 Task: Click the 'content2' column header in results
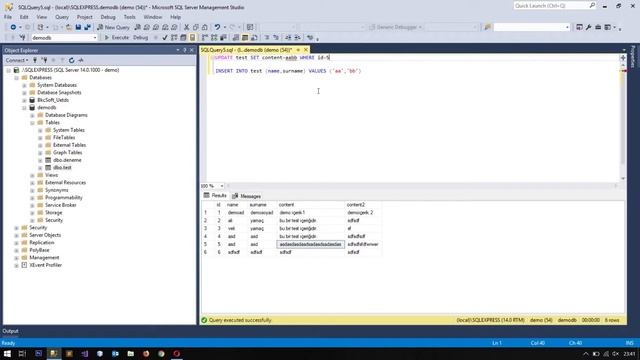point(356,205)
